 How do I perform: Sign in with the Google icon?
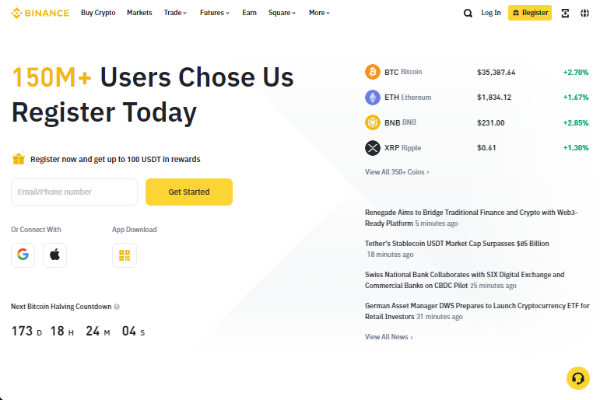coord(23,255)
